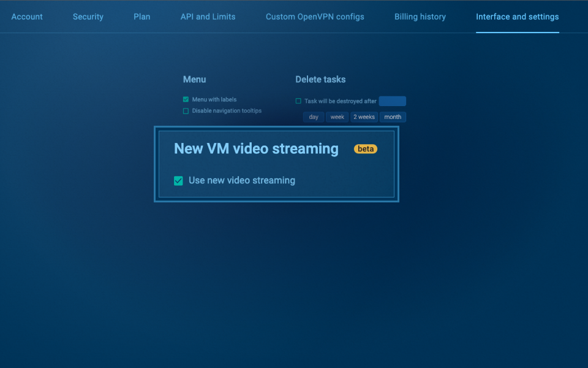Click the Delete tasks section heading

click(x=320, y=79)
